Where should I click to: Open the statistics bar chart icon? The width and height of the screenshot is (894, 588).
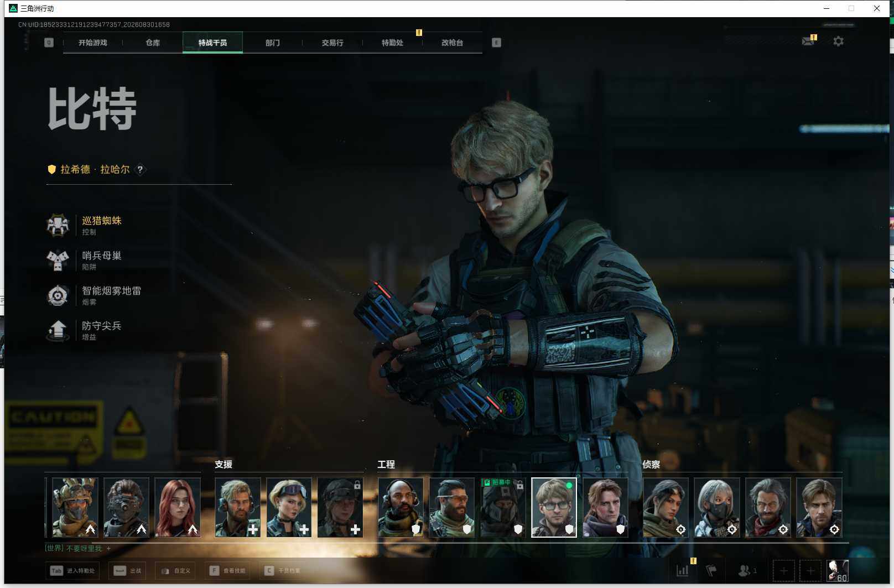click(683, 570)
